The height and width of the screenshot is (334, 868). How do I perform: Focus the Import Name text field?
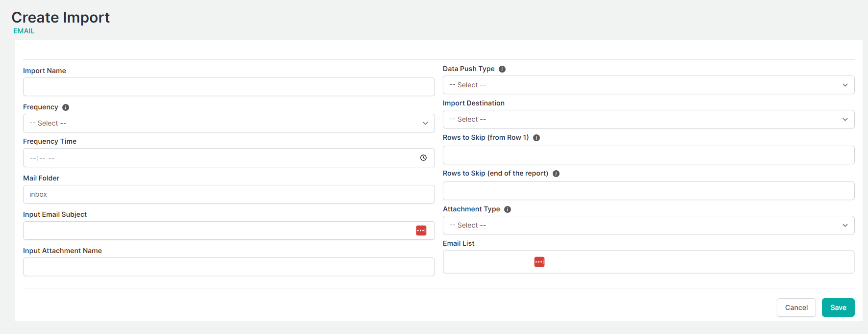pos(229,87)
